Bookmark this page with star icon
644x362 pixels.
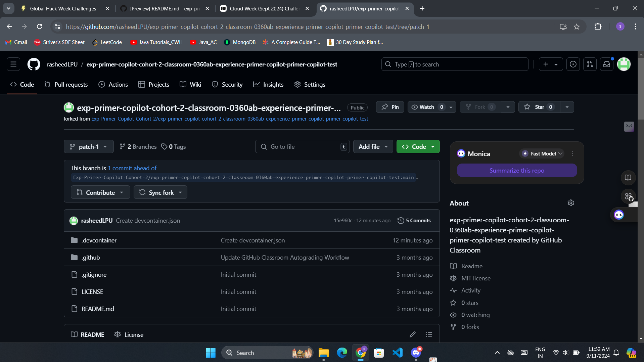tap(577, 27)
